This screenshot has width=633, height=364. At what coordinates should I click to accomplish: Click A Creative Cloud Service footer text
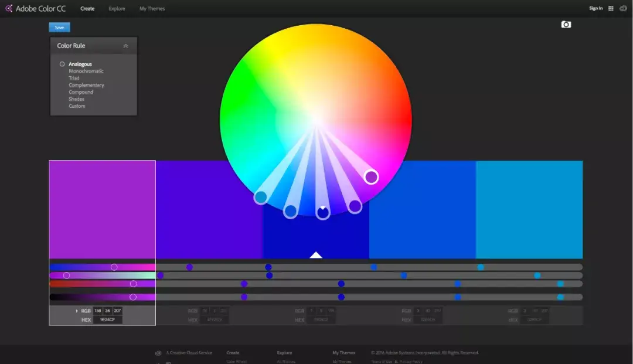coord(189,353)
